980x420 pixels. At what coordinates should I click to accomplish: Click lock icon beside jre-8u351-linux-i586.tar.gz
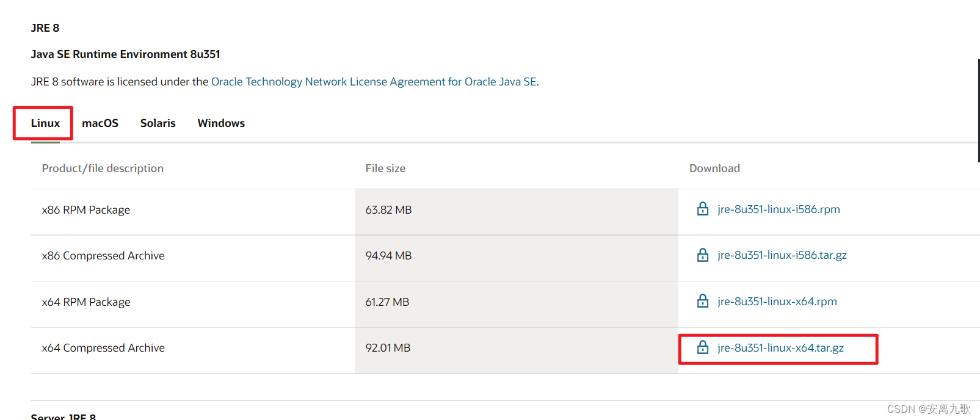[x=703, y=255]
